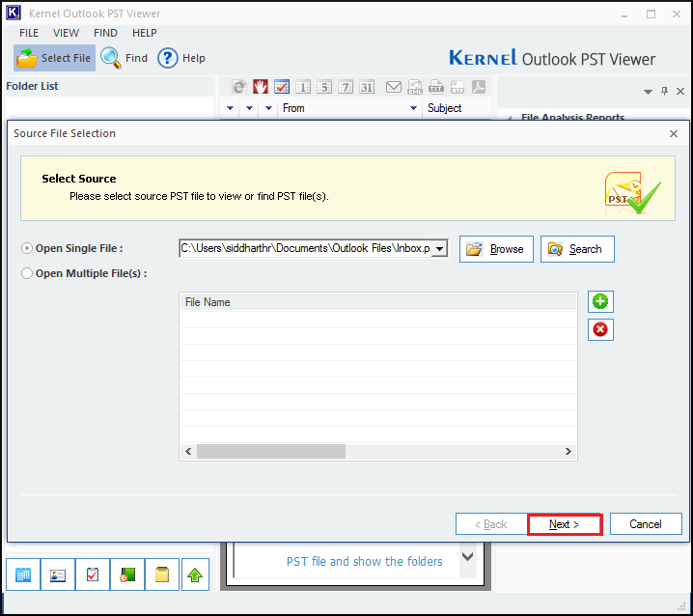Open the FIND menu
This screenshot has height=616, width=693.
(x=105, y=33)
